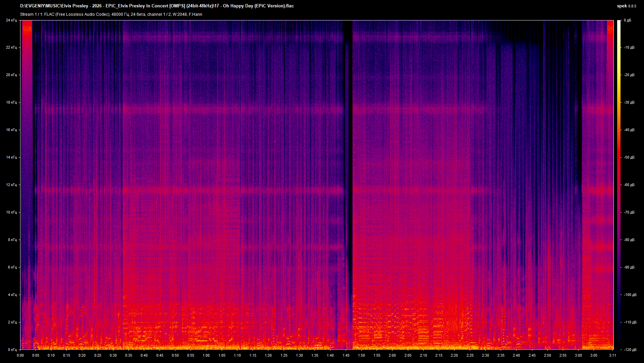Click the 10 кГц frequency axis label
644x363 pixels.
[11, 212]
